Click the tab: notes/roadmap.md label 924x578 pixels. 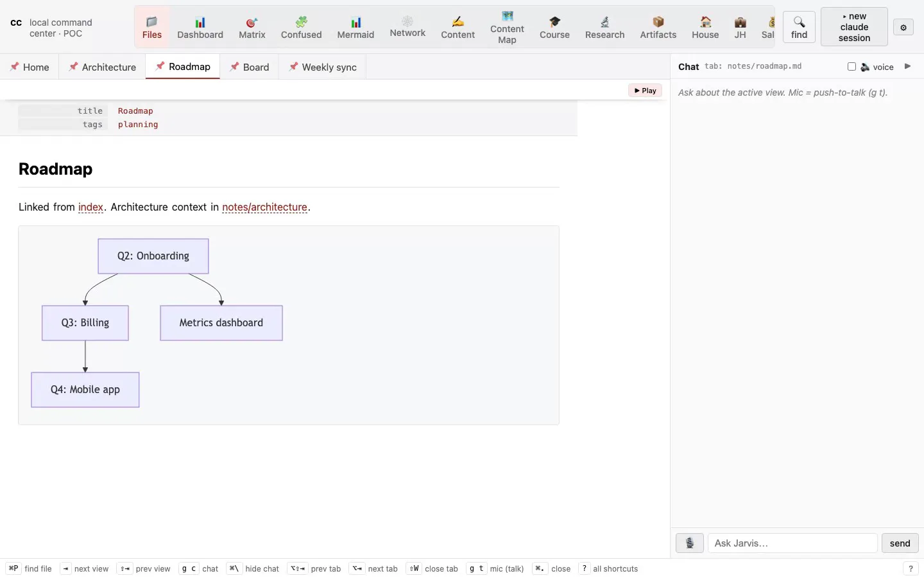(x=753, y=66)
